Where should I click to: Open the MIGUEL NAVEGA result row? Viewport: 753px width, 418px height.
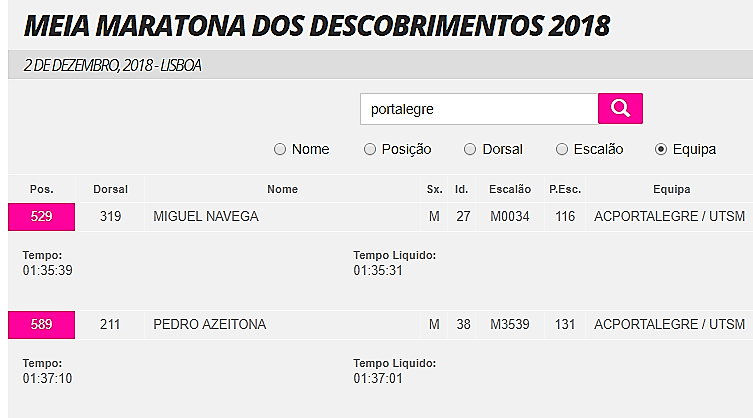[x=206, y=216]
